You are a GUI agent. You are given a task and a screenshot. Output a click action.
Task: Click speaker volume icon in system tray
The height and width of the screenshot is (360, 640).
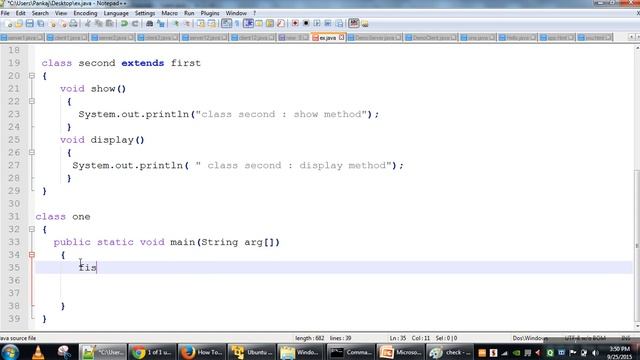595,352
